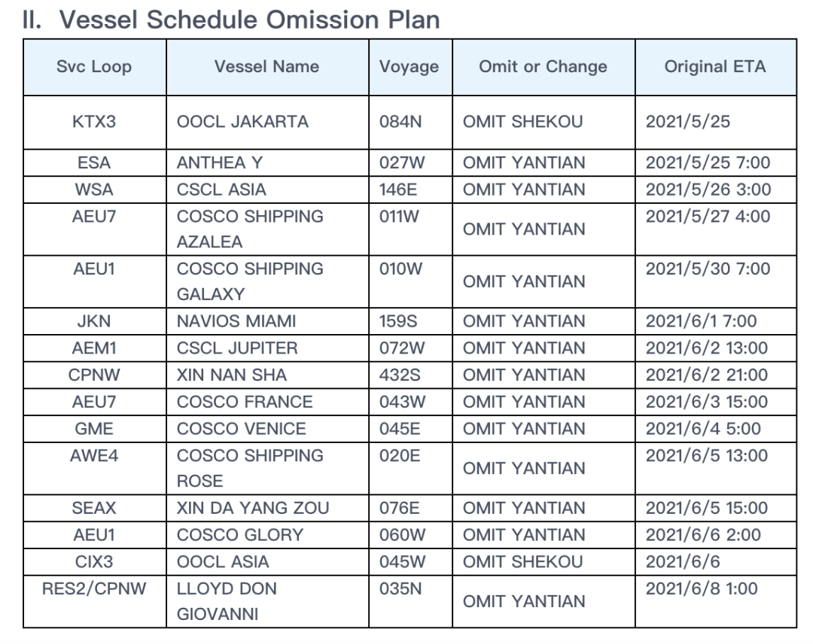The width and height of the screenshot is (813, 644).
Task: Click the "Svc Loop" column header
Action: [x=94, y=67]
